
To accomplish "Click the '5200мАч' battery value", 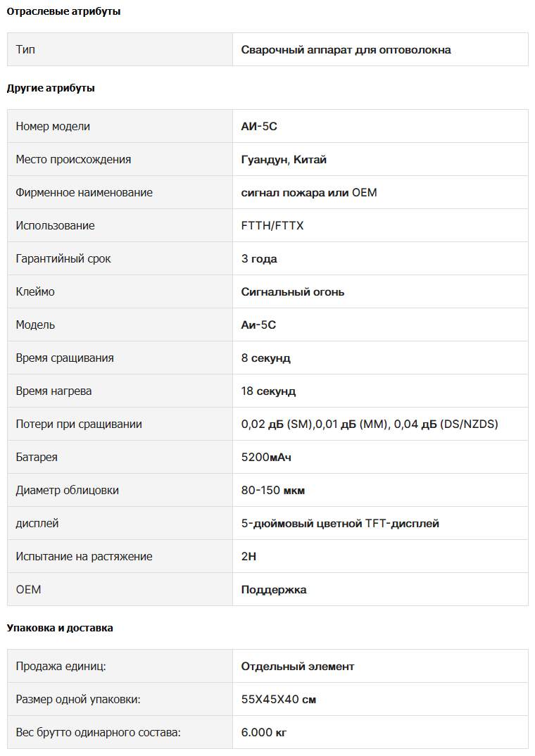I will tap(266, 457).
